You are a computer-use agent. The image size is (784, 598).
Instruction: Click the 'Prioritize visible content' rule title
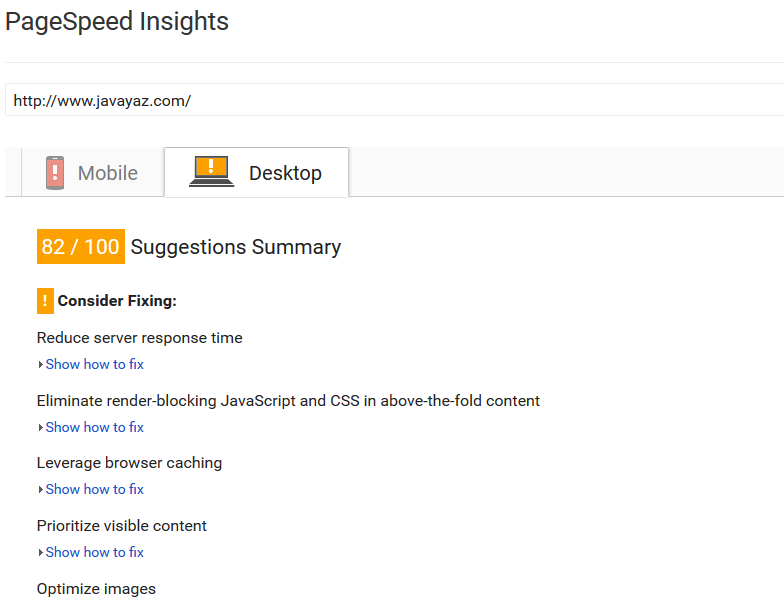click(x=122, y=526)
